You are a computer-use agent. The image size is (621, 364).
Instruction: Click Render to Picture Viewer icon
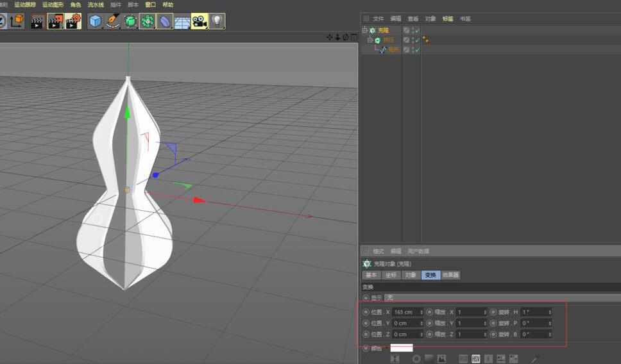click(x=55, y=21)
